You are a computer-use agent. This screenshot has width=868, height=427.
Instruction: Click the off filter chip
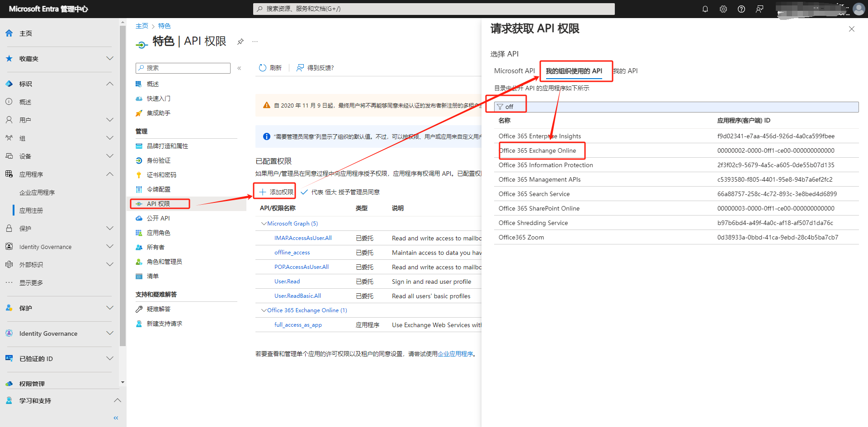(x=506, y=107)
